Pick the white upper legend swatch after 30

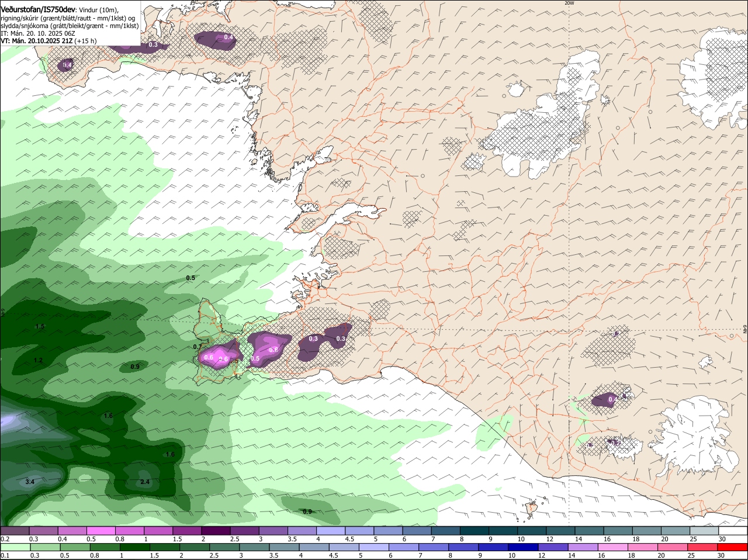point(733,530)
